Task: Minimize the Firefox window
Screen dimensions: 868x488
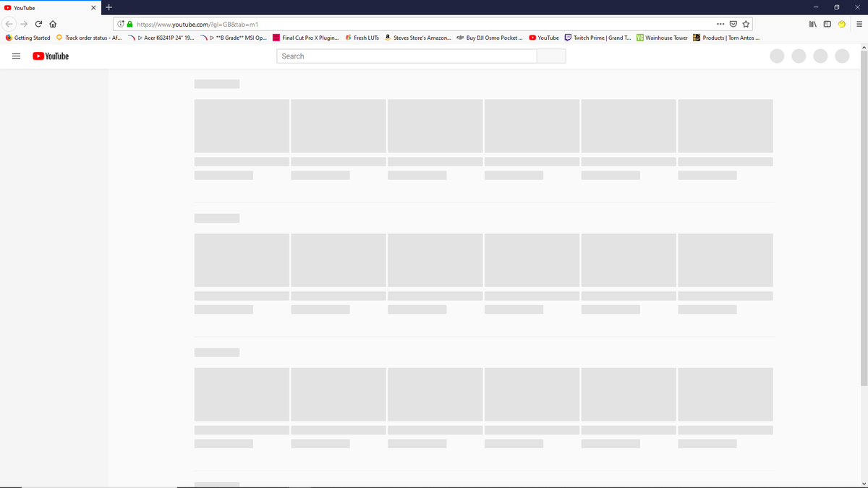Action: click(x=814, y=7)
